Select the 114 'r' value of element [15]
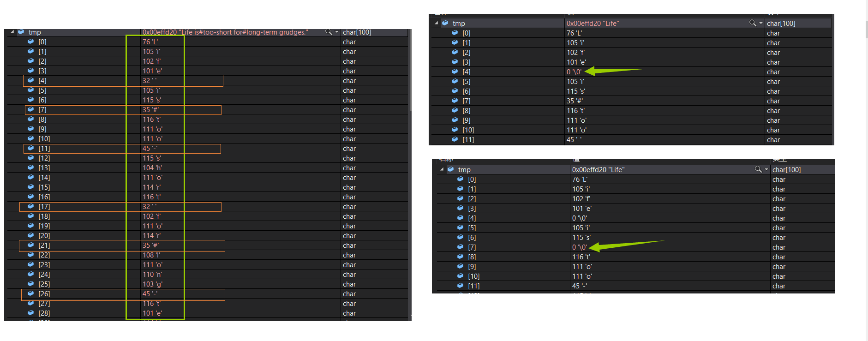 pos(151,187)
